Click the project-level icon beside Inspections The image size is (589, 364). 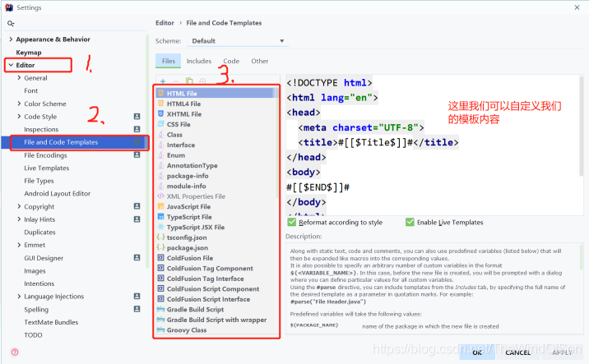point(137,129)
